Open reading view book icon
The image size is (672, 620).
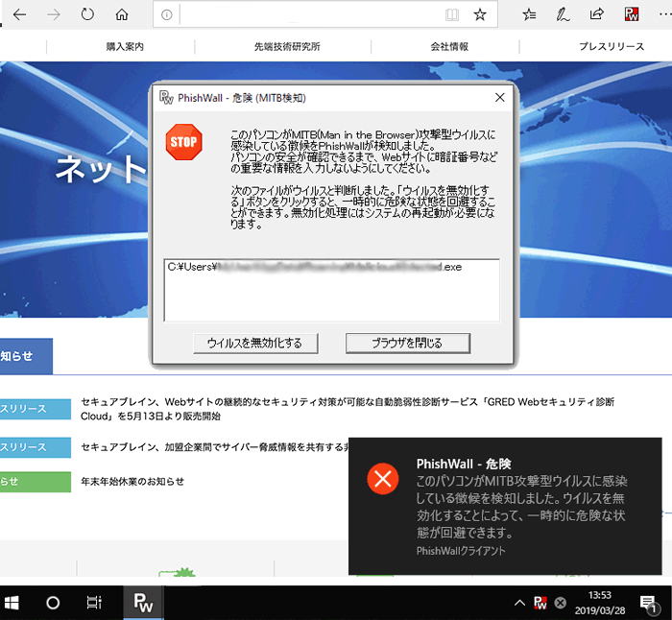[452, 14]
